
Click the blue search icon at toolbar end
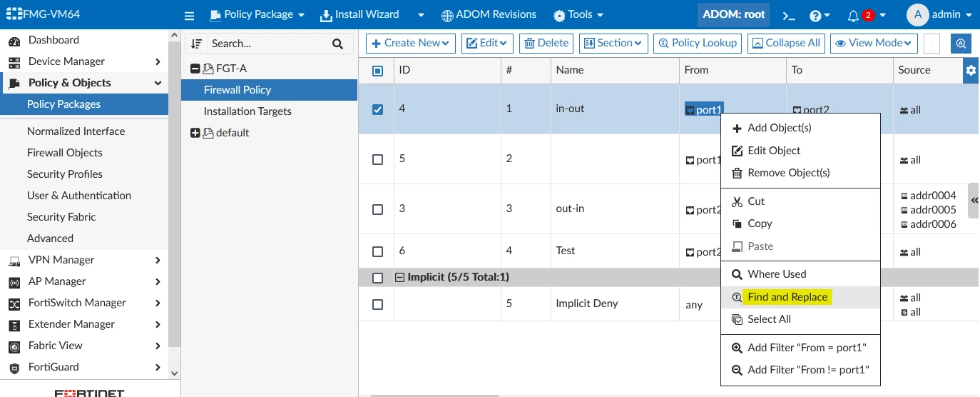(x=961, y=44)
